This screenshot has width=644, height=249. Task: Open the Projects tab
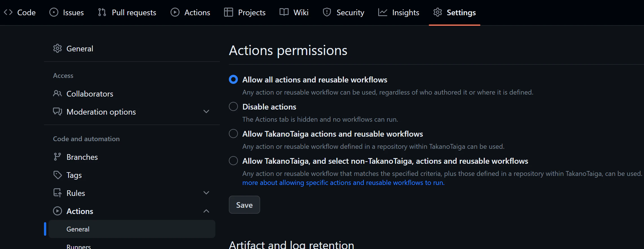tap(245, 12)
